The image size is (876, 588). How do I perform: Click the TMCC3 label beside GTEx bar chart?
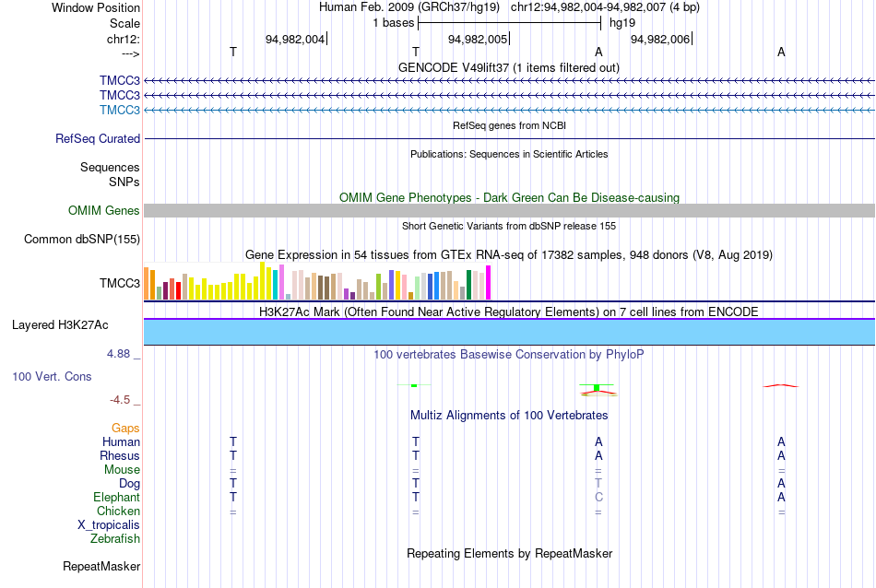120,283
